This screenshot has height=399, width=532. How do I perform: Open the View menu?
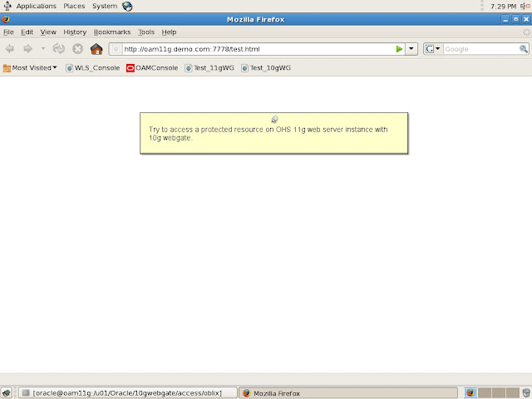(x=48, y=32)
